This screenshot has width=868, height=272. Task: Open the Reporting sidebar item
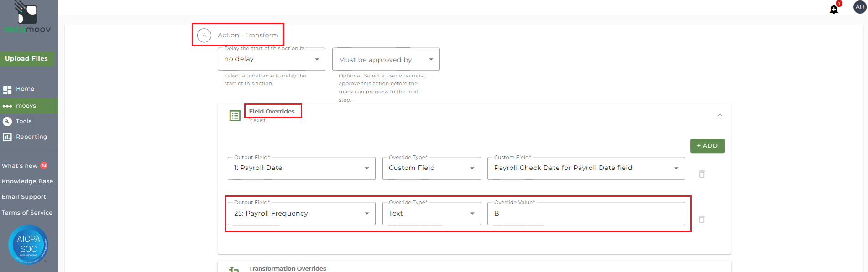31,137
